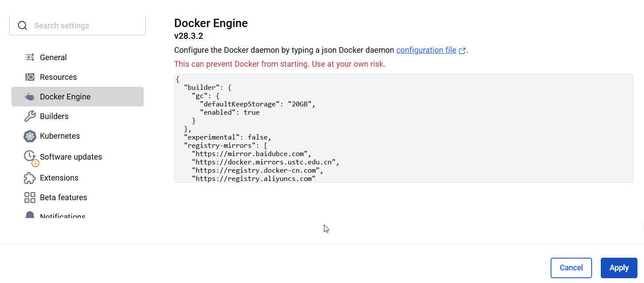This screenshot has width=644, height=283.
Task: Click the General sliders icon
Action: point(30,57)
